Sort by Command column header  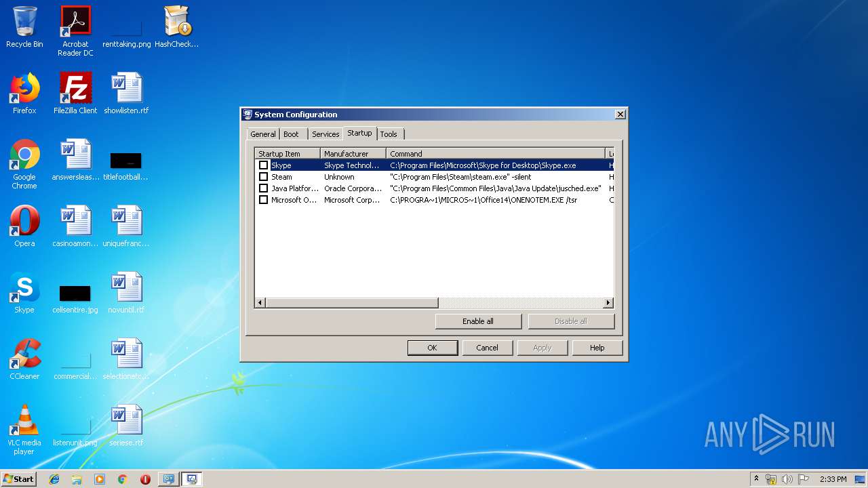click(496, 154)
